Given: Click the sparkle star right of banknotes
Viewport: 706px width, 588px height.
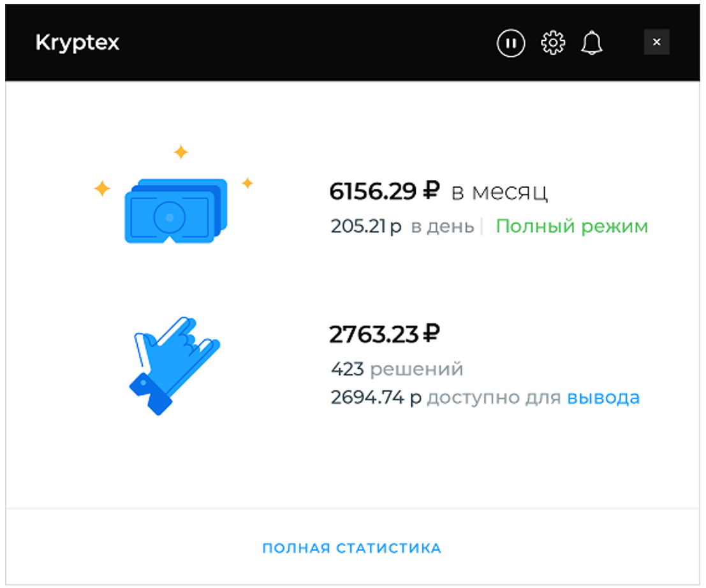Looking at the screenshot, I should tap(247, 183).
